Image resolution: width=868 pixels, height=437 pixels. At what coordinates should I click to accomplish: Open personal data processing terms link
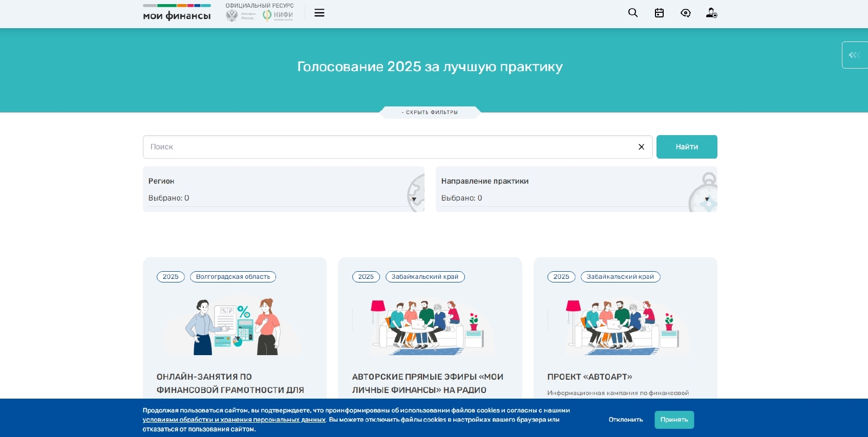(x=234, y=420)
